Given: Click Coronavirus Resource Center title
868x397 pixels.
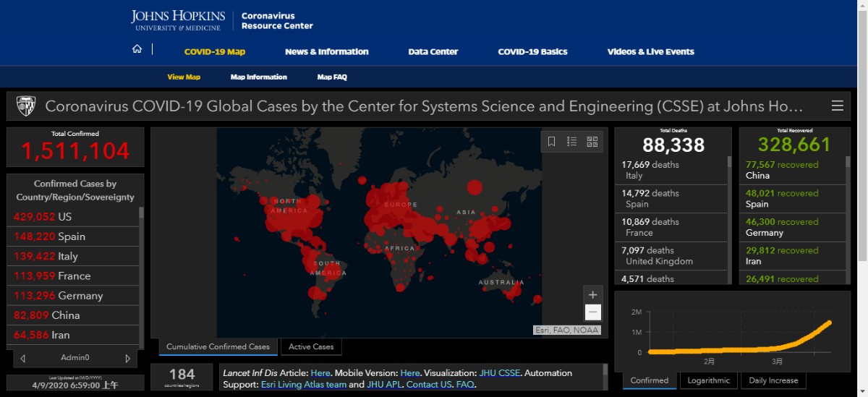Looking at the screenshot, I should (277, 20).
